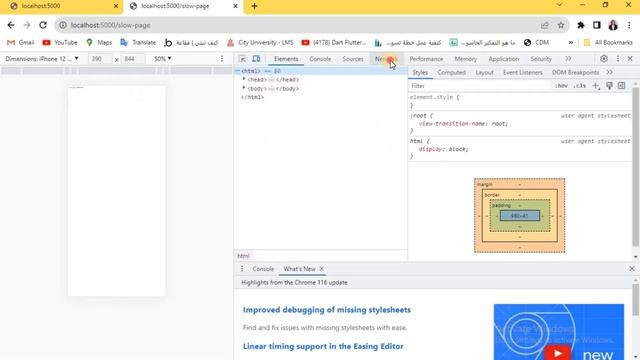Open the Dimensions iPhone 12 dropdown
640x360 pixels.
(42, 59)
